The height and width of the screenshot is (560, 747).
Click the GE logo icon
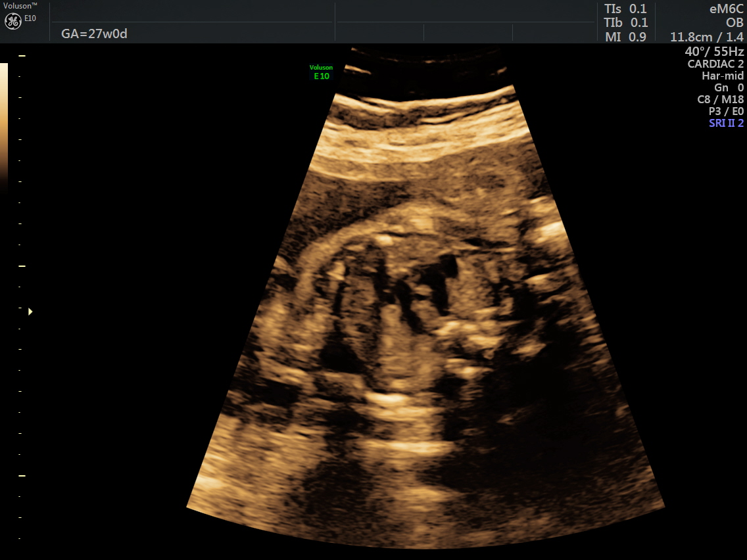pos(13,21)
